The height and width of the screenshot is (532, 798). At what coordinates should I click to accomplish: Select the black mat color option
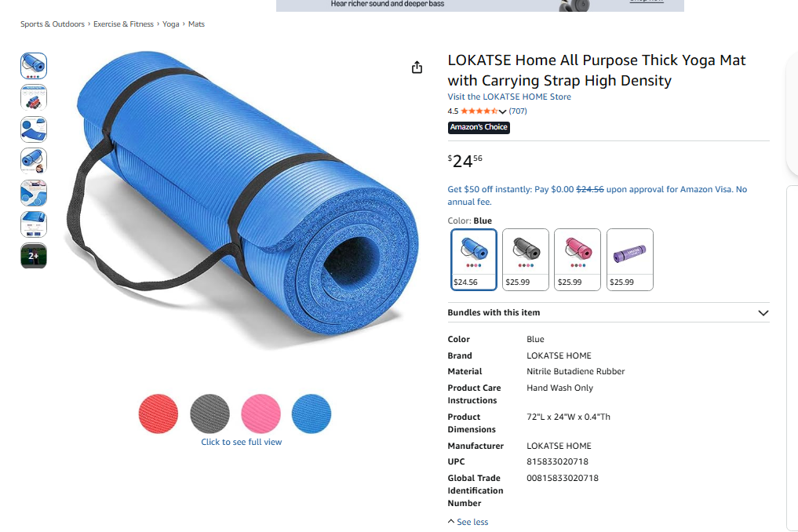tap(525, 260)
